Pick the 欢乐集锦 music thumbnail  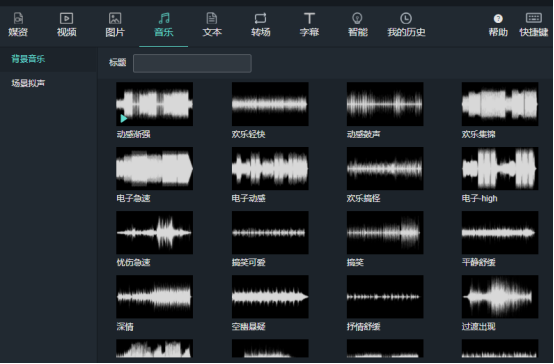pos(500,104)
